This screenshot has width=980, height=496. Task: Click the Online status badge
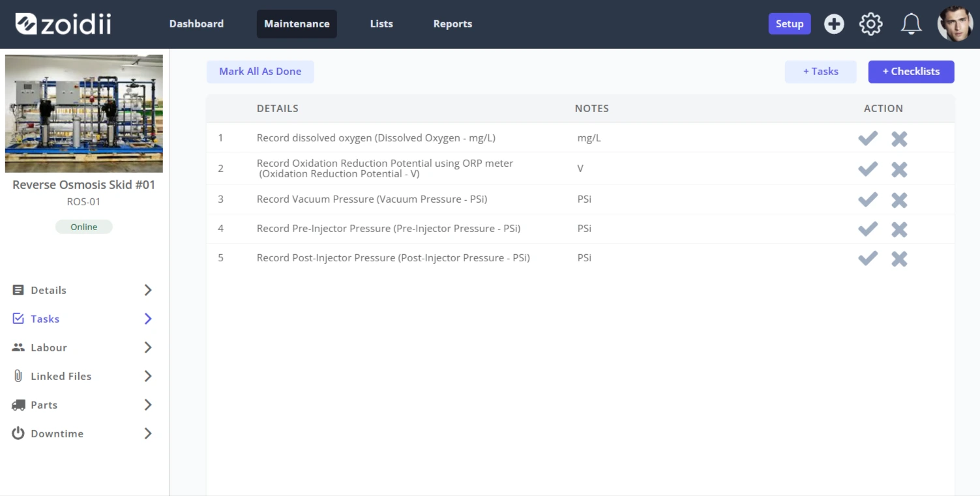(x=84, y=227)
